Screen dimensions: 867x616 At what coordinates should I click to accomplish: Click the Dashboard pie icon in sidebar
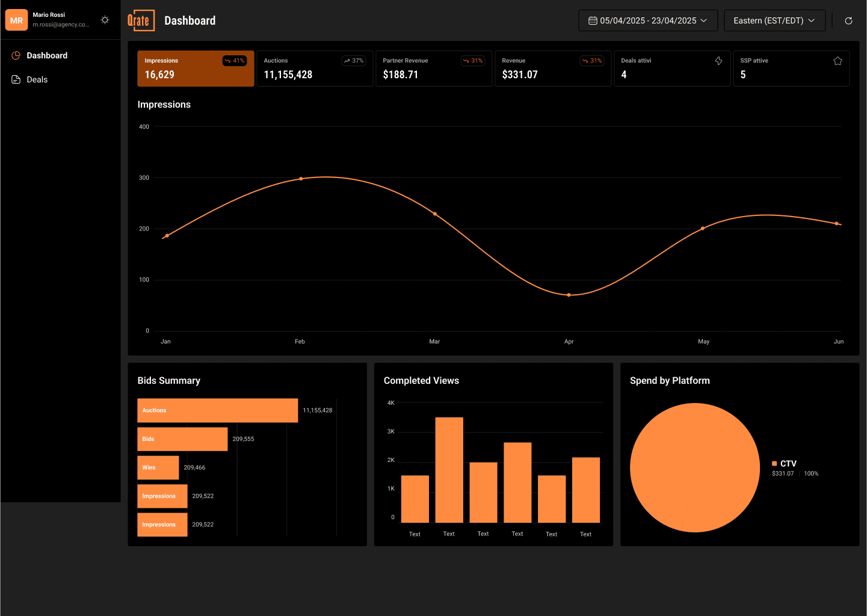click(16, 55)
